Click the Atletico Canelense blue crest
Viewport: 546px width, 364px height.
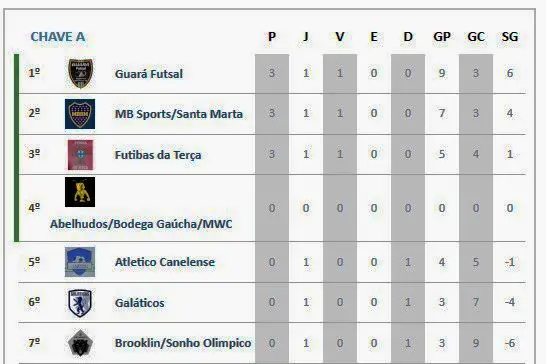coord(80,262)
